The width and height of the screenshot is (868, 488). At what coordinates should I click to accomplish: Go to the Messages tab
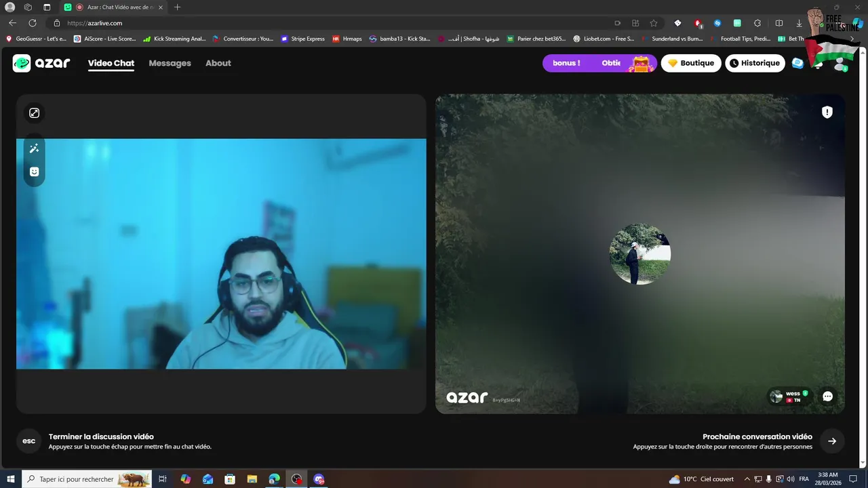point(170,63)
